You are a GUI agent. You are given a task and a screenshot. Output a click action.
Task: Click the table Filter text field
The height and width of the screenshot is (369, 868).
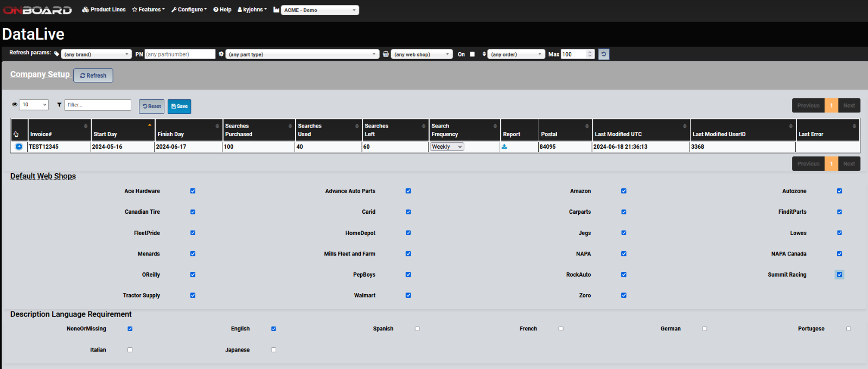[x=98, y=105]
